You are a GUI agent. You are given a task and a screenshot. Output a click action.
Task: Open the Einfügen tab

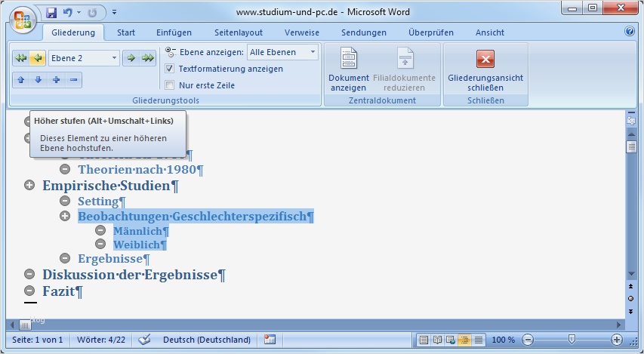point(174,32)
